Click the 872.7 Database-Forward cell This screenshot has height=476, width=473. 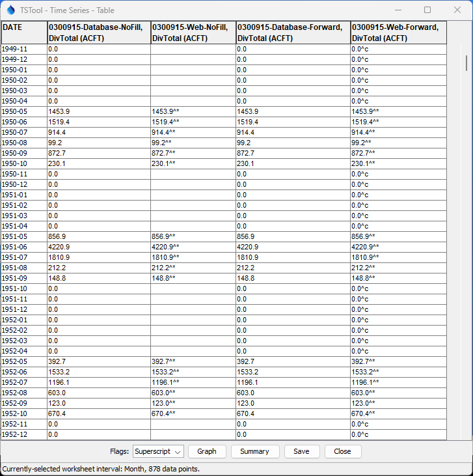click(293, 153)
